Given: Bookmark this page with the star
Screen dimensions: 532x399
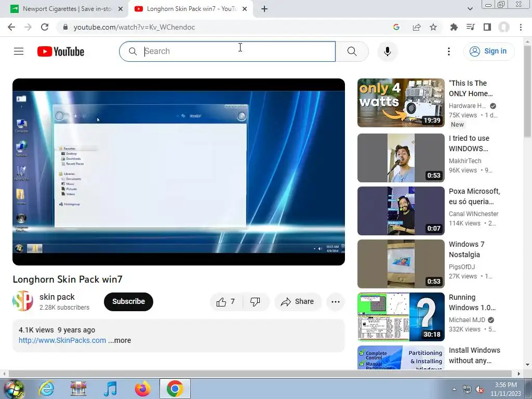Looking at the screenshot, I should click(433, 27).
